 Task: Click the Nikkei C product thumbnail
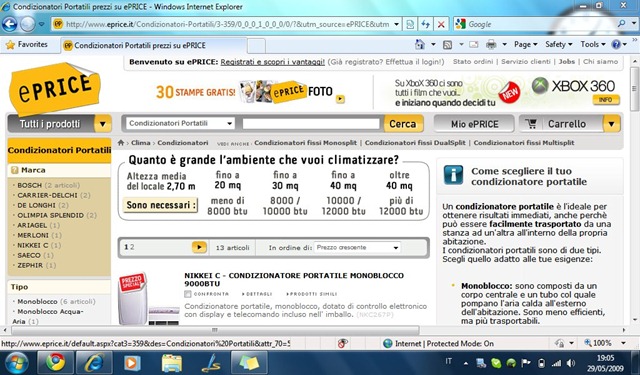tap(148, 299)
